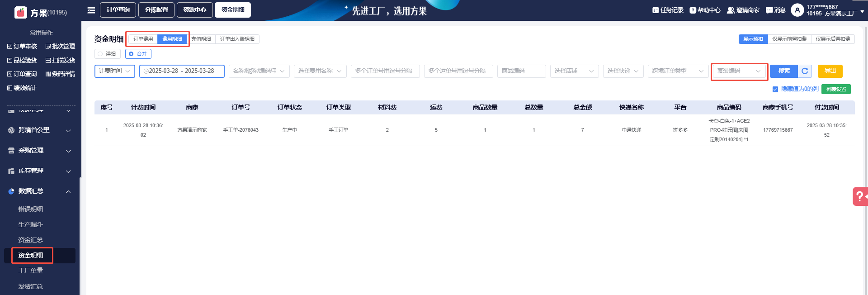Click the green 列表设置 button

tap(836, 89)
